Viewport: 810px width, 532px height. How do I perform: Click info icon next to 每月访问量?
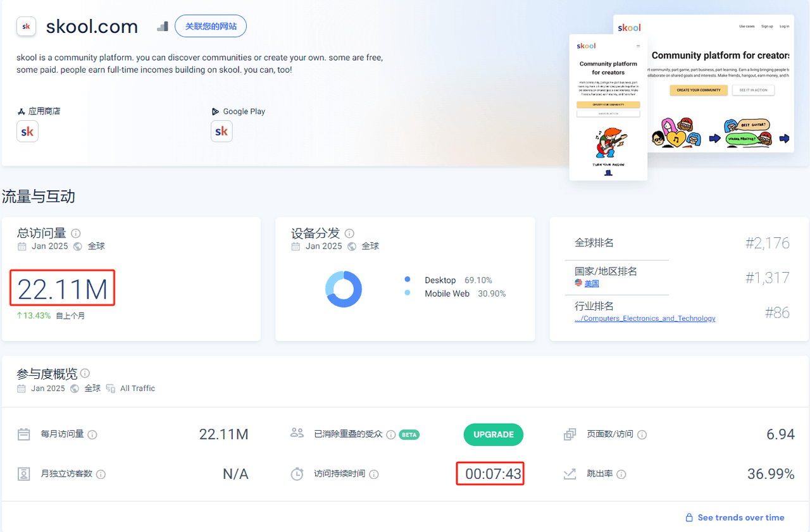[92, 435]
